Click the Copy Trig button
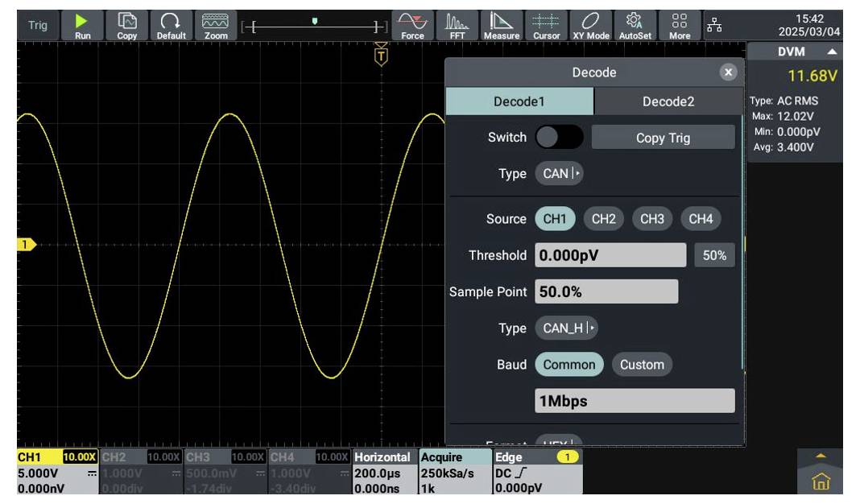This screenshot has height=504, width=860. tap(663, 138)
